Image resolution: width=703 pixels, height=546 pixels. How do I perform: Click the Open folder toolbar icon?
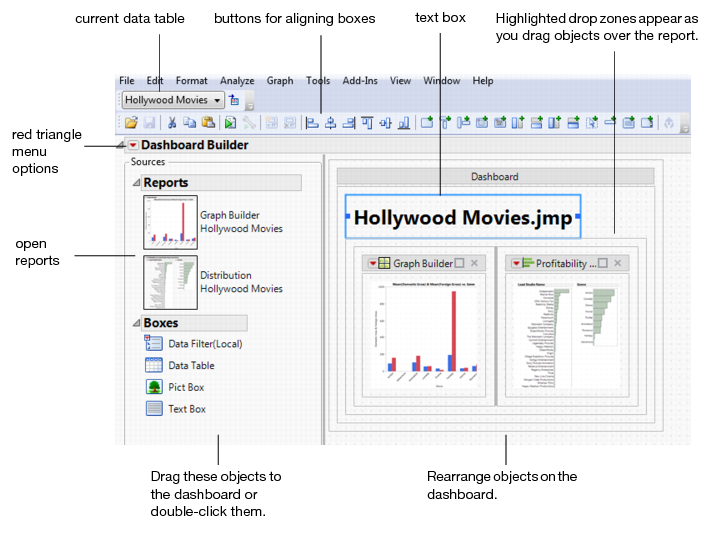pos(131,123)
